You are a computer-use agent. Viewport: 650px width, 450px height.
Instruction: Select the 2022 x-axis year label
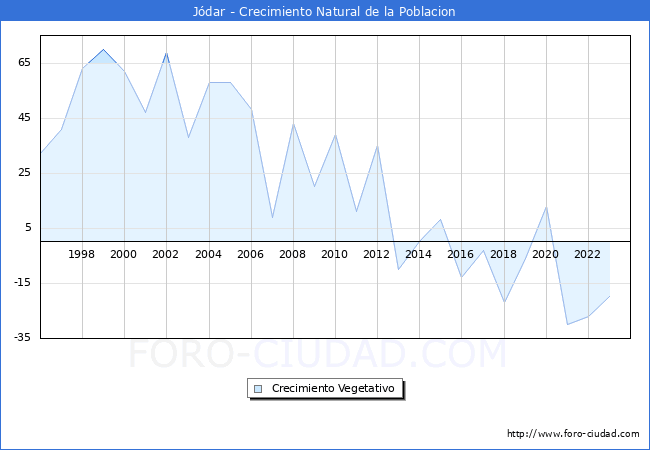coord(587,254)
